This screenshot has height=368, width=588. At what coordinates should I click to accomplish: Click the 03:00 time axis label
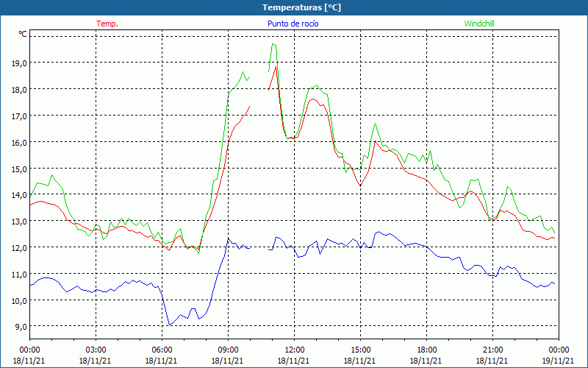[96, 350]
